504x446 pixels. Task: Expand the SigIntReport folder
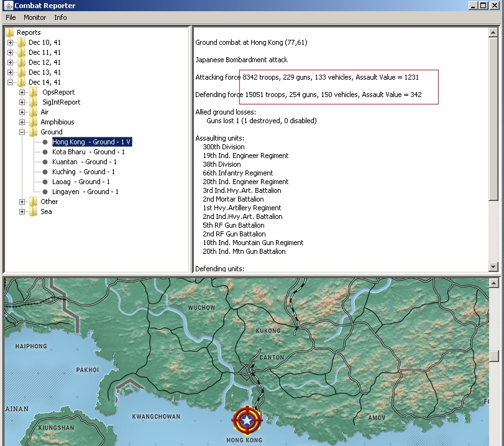22,103
